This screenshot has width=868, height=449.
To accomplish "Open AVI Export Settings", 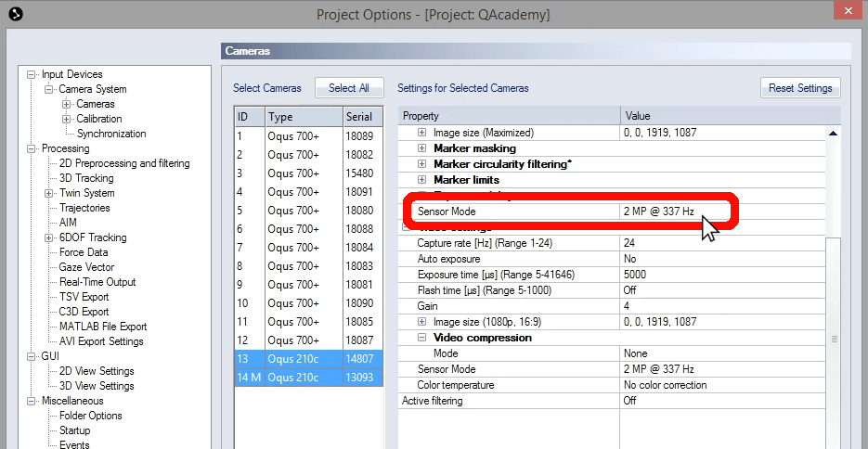I will tap(101, 341).
